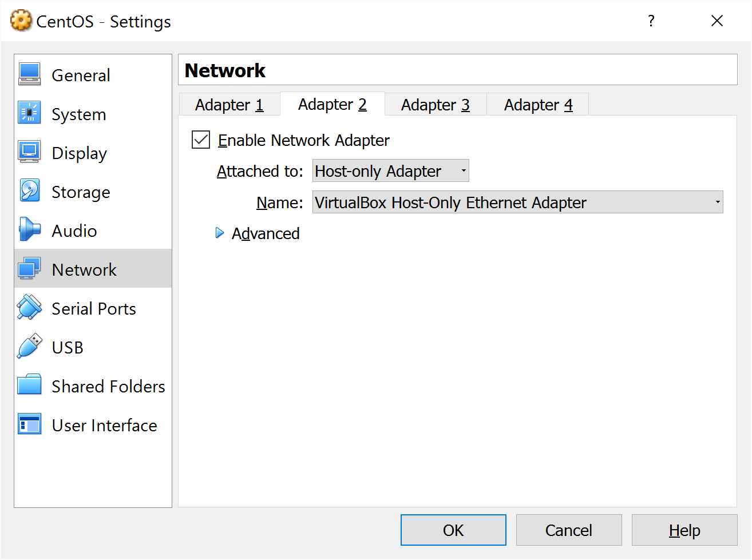Screen dimensions: 752x560
Task: Click the Help button
Action: point(684,530)
